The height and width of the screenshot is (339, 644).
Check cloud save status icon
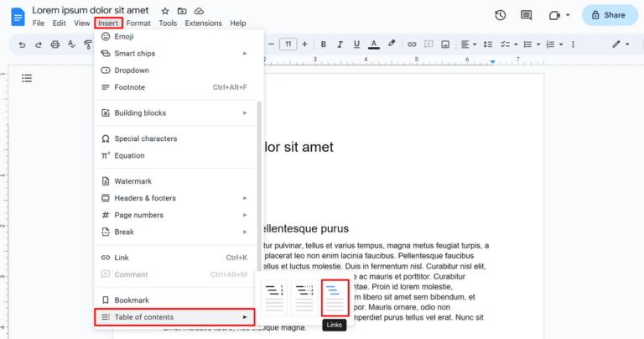(x=199, y=11)
